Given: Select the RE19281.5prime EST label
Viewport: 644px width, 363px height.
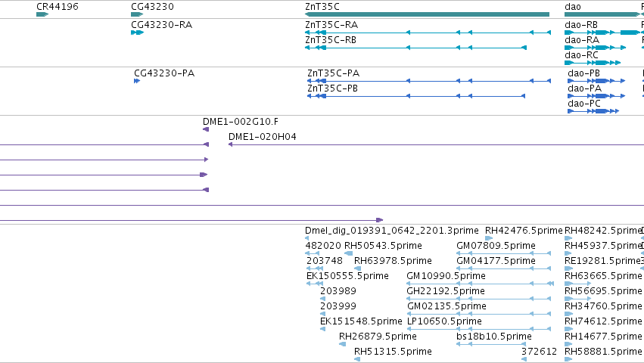Looking at the screenshot, I should [x=603, y=261].
